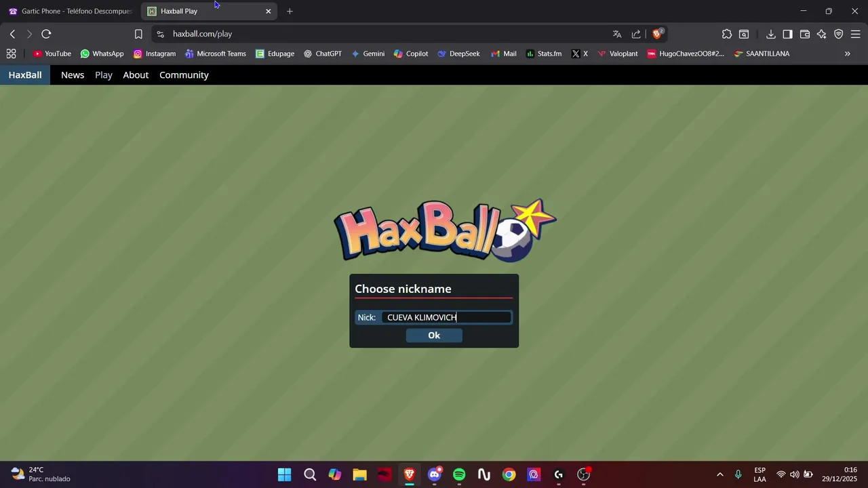Open File Explorer from taskbar
The height and width of the screenshot is (488, 868).
point(359,474)
